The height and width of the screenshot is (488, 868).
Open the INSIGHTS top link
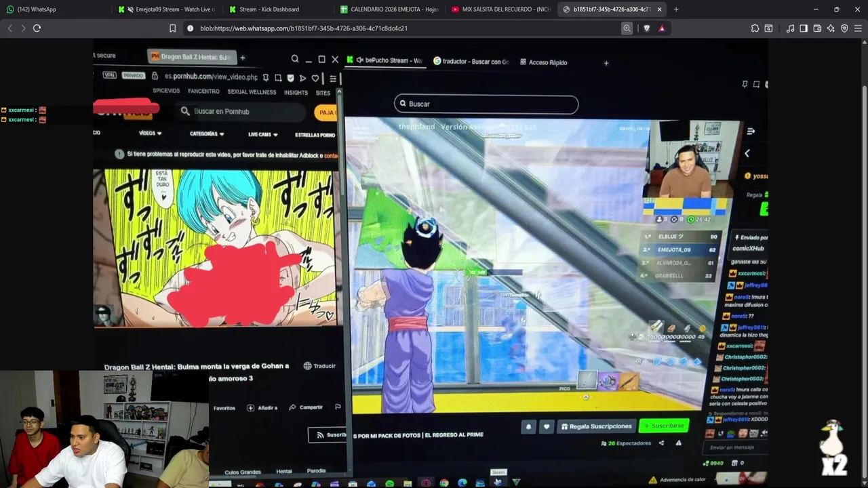(296, 92)
